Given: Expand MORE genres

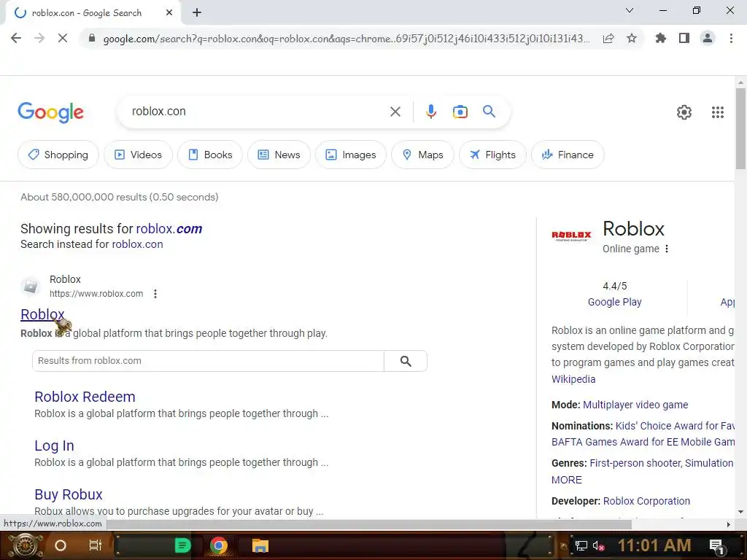Looking at the screenshot, I should tap(566, 480).
